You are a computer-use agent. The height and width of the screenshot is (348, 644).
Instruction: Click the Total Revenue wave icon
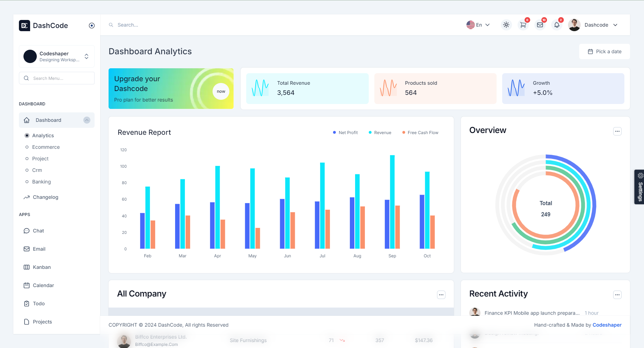[260, 88]
